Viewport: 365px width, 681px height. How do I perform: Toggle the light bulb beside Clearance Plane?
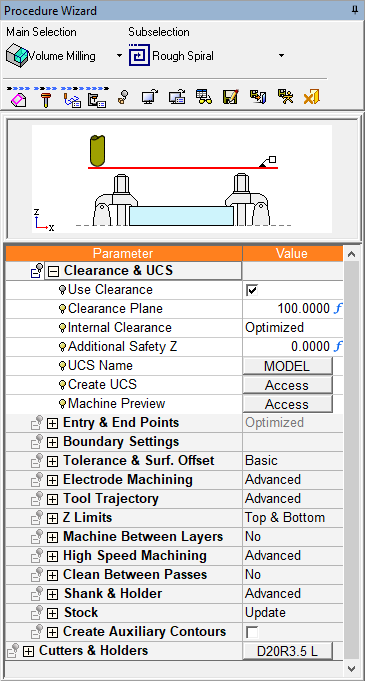[62, 309]
